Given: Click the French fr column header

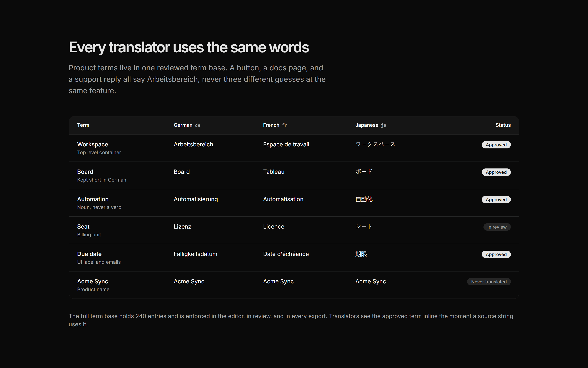Looking at the screenshot, I should tap(275, 125).
